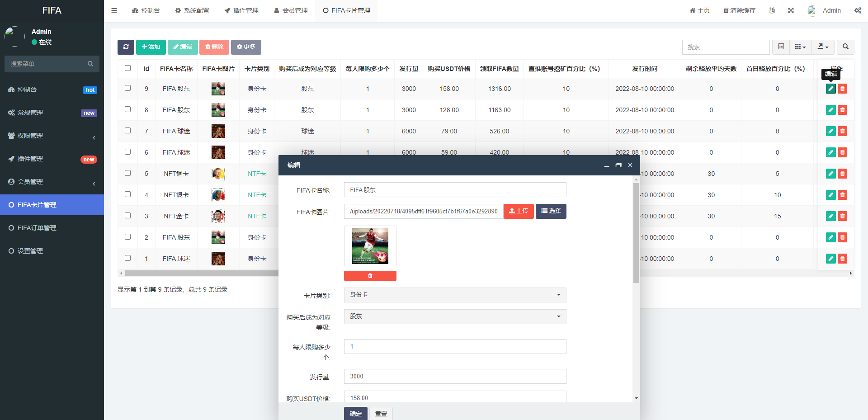Delete the row with Id 6
Screen dimensions: 868x420
pyautogui.click(x=842, y=152)
